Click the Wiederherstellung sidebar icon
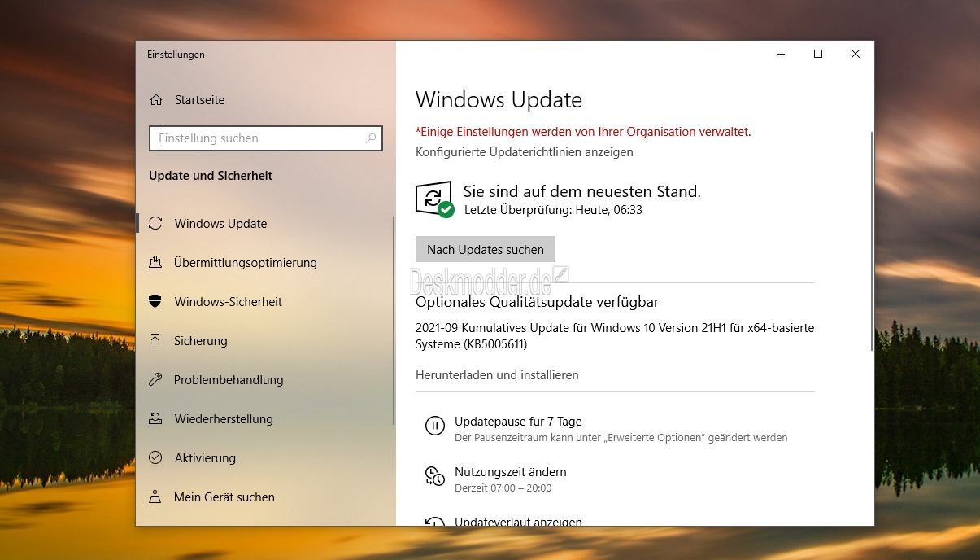This screenshot has height=560, width=980. [x=155, y=419]
